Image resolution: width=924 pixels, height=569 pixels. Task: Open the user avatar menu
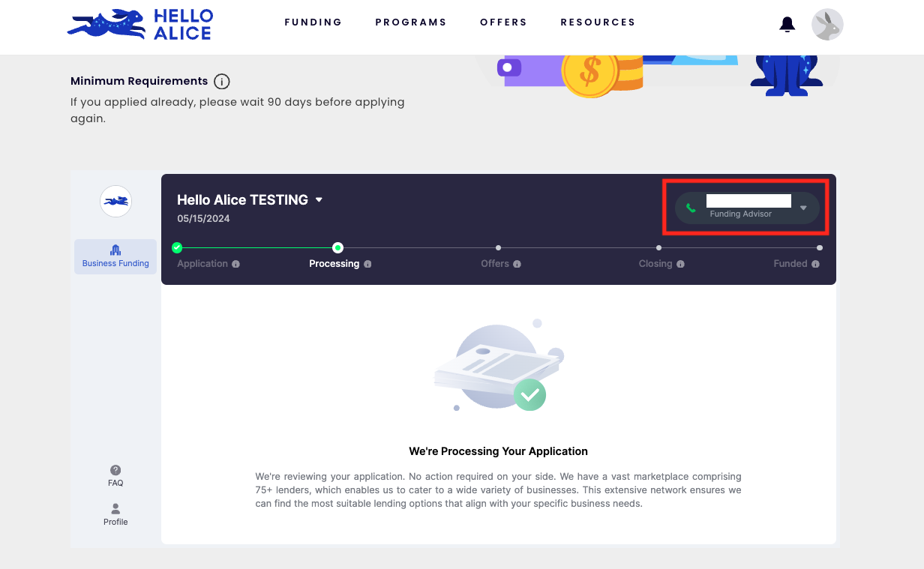[827, 25]
